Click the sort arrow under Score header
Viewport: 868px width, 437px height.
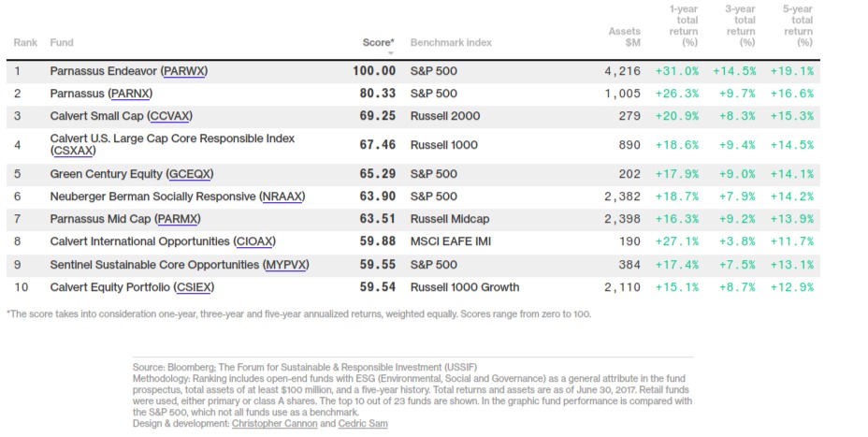coord(390,53)
